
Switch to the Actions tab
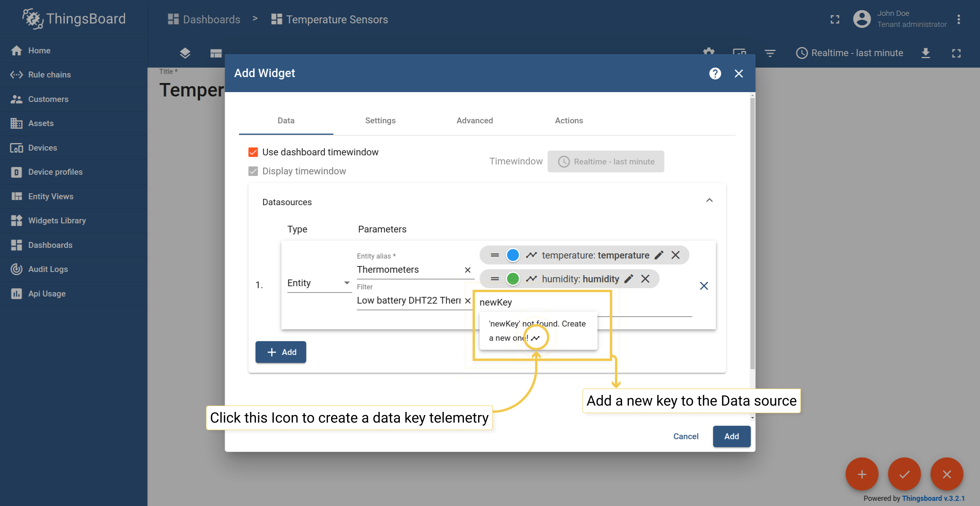(x=569, y=121)
